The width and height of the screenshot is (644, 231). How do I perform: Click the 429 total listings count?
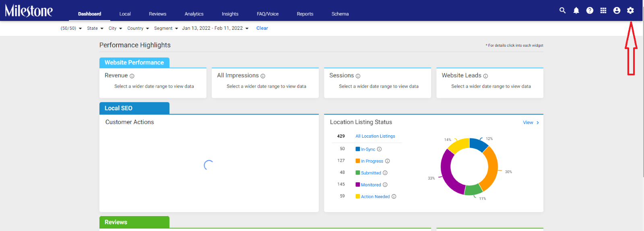pos(341,136)
